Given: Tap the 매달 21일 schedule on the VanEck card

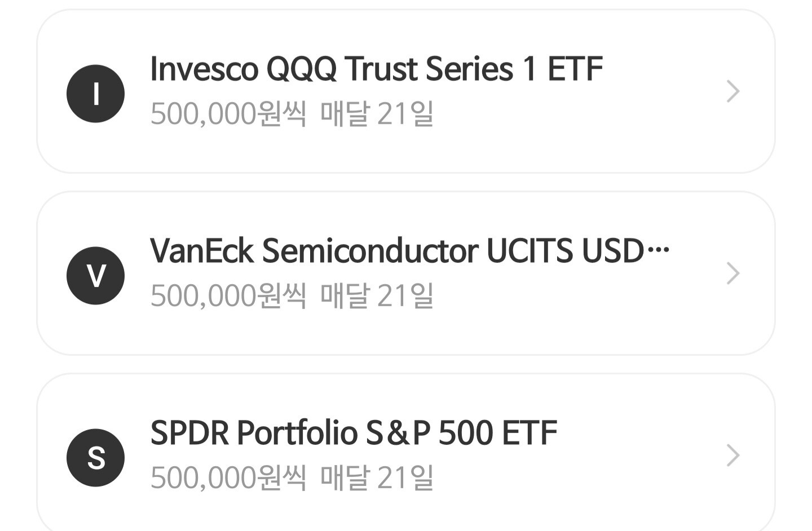Looking at the screenshot, I should click(377, 296).
